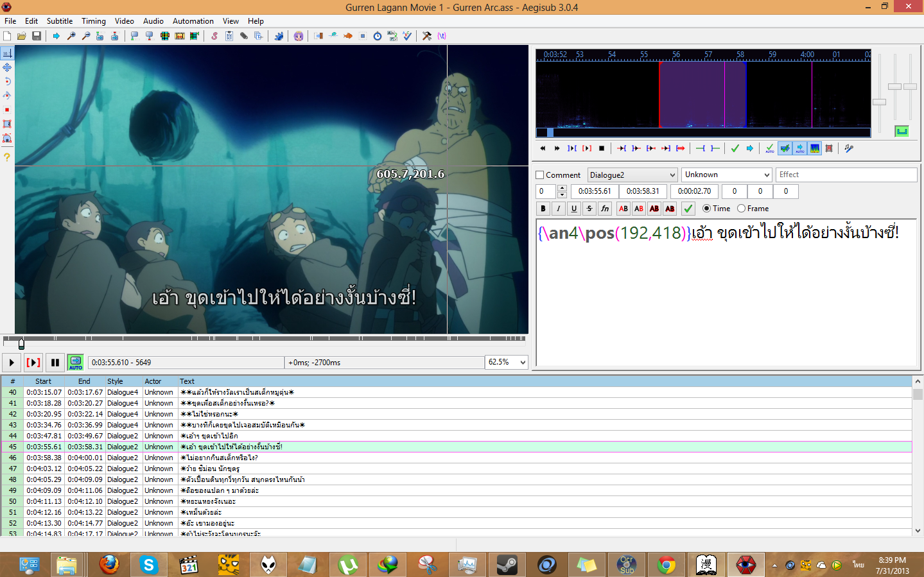The width and height of the screenshot is (924, 577).
Task: Open the Unknown actor dropdown
Action: pos(726,175)
